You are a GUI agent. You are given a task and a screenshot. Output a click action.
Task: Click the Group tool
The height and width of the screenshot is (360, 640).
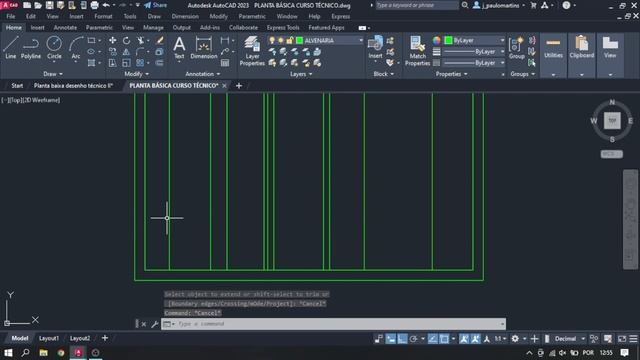(516, 47)
